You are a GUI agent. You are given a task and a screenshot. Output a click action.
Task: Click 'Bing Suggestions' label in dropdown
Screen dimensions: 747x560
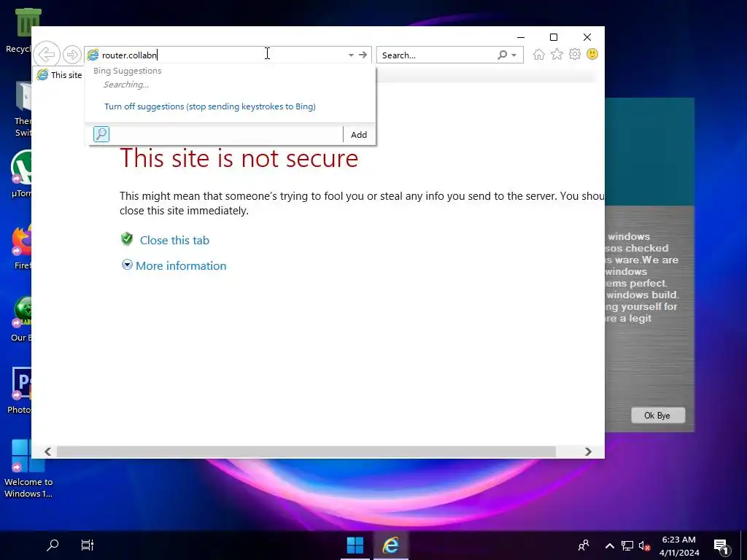(127, 71)
